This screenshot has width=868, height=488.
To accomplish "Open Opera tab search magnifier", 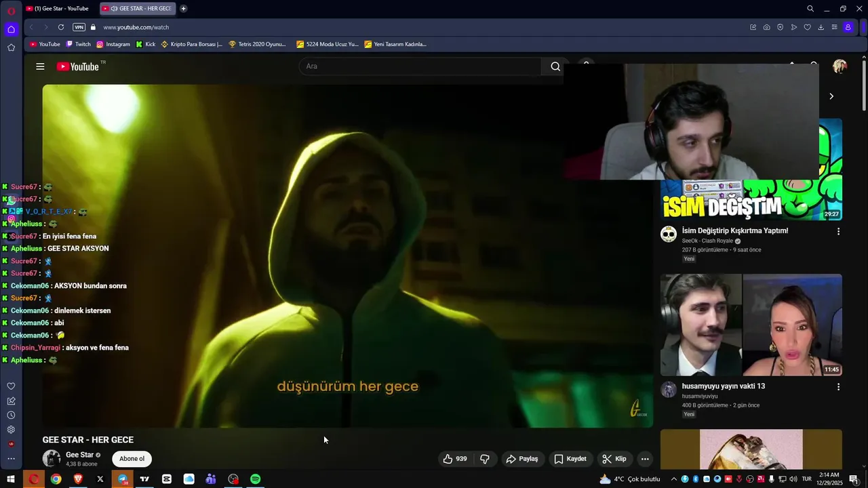I will 810,8.
